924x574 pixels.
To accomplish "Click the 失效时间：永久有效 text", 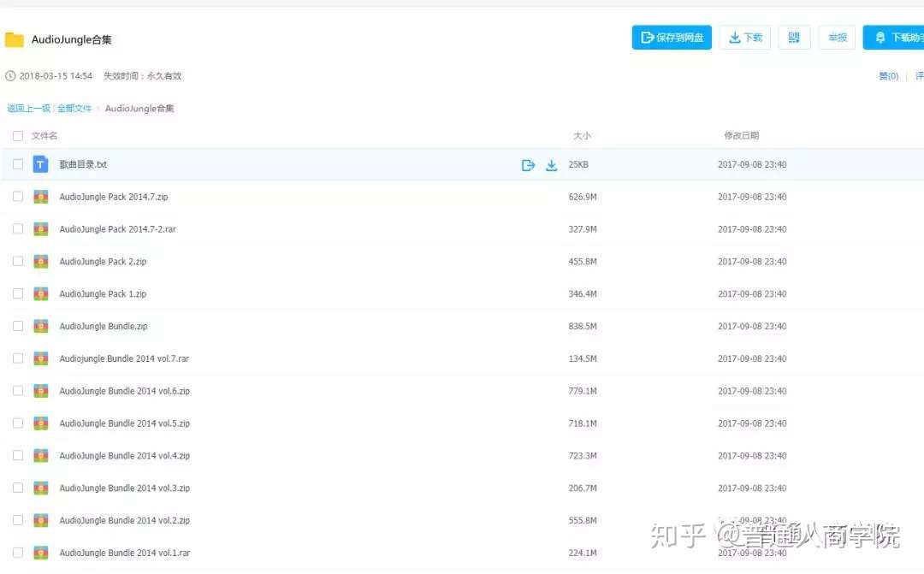I will click(x=143, y=76).
